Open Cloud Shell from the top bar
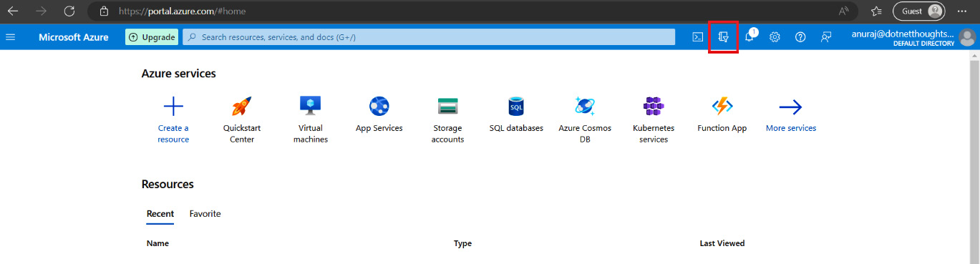980x264 pixels. pyautogui.click(x=697, y=37)
